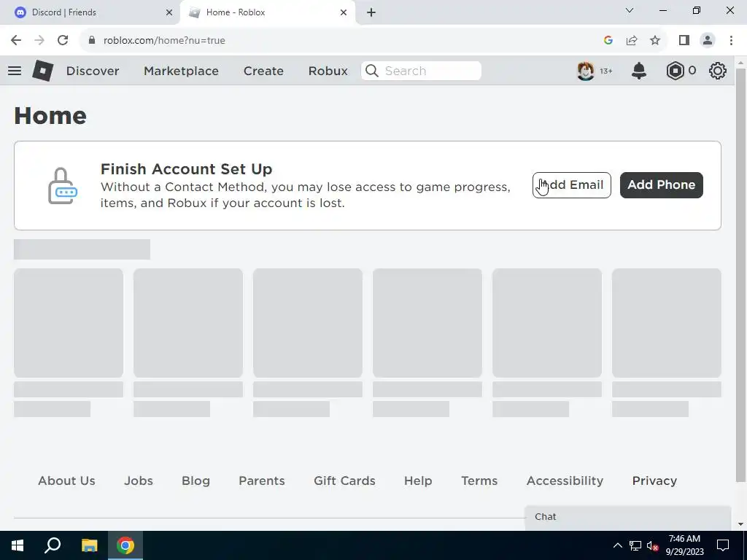Open the About Us footer link

(x=66, y=481)
